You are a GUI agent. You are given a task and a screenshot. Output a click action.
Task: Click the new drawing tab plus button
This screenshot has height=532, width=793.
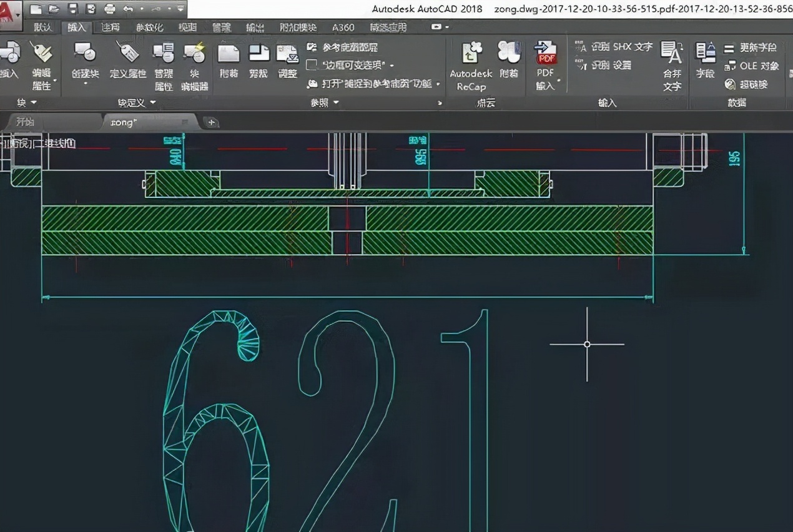pos(212,122)
